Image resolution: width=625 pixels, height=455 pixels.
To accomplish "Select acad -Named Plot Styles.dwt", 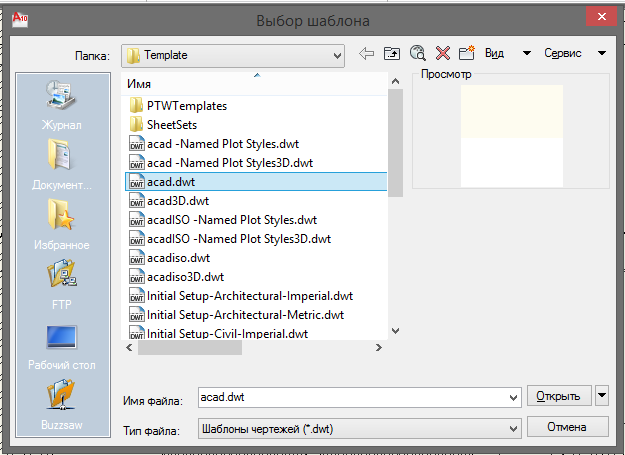I will (x=214, y=144).
